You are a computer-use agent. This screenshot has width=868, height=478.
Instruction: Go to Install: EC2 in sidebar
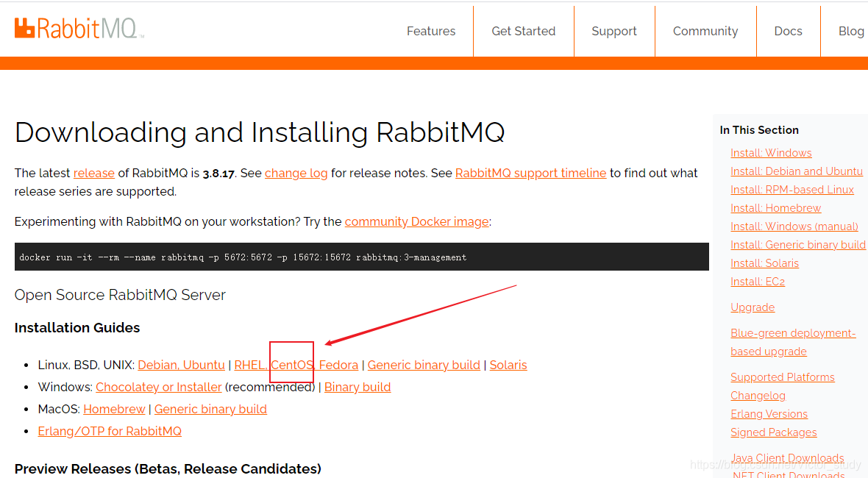pyautogui.click(x=758, y=282)
